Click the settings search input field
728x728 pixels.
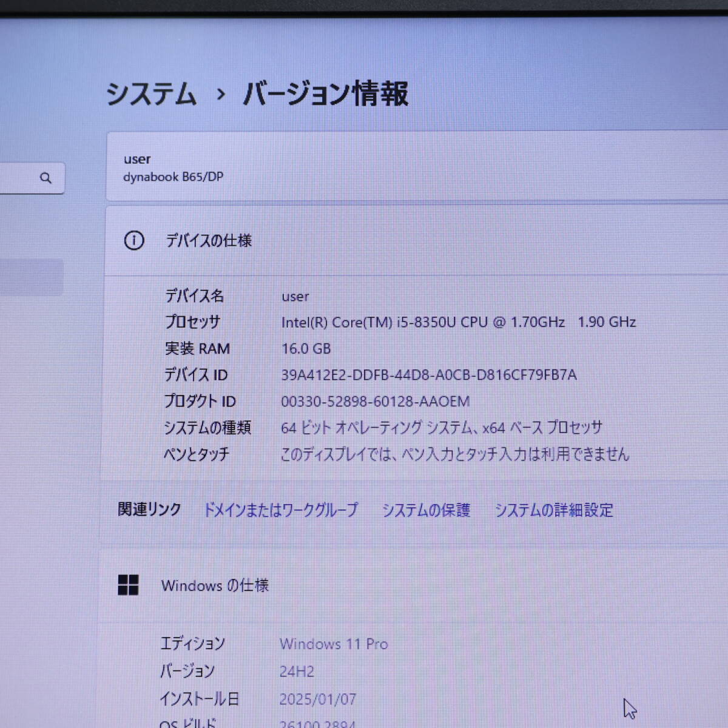click(32, 178)
